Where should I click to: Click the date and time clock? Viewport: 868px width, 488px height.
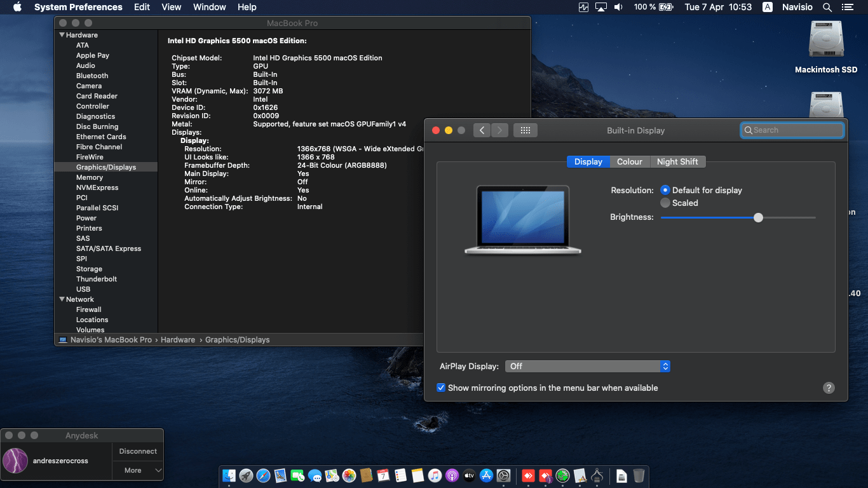718,7
